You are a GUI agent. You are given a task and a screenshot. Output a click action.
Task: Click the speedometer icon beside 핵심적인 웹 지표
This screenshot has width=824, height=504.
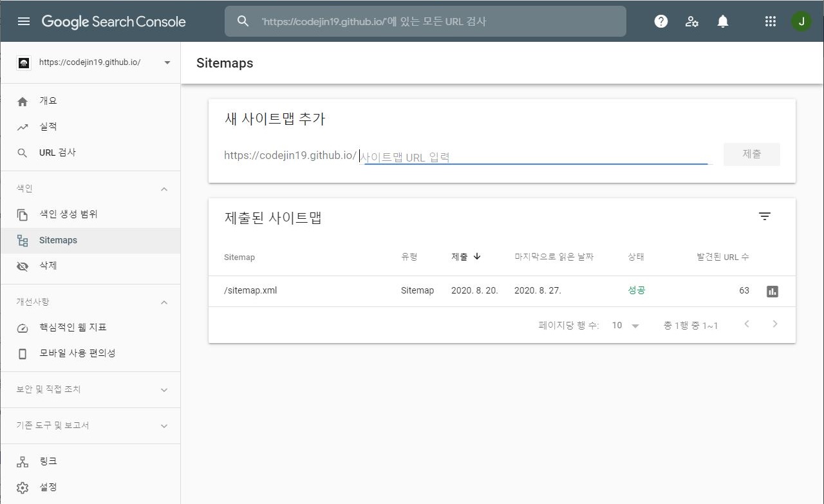tap(23, 328)
